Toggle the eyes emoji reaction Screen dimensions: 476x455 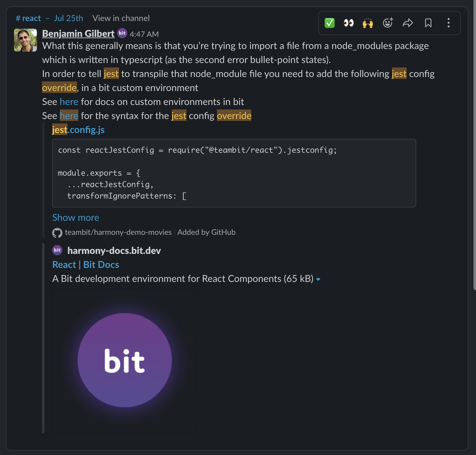point(348,23)
